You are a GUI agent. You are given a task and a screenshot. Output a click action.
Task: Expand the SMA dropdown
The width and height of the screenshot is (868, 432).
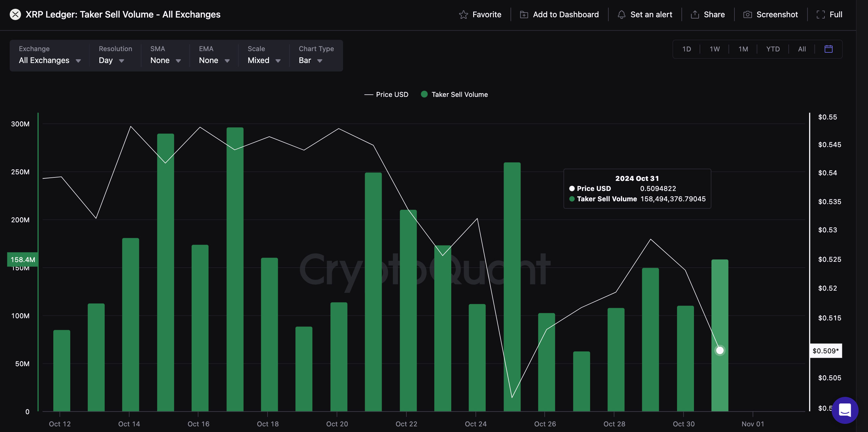166,60
